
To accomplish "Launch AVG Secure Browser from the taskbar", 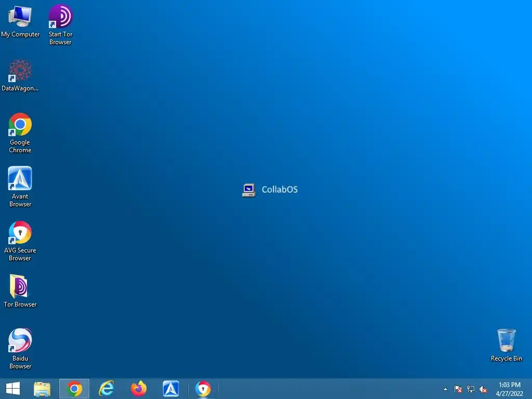I will (203, 389).
